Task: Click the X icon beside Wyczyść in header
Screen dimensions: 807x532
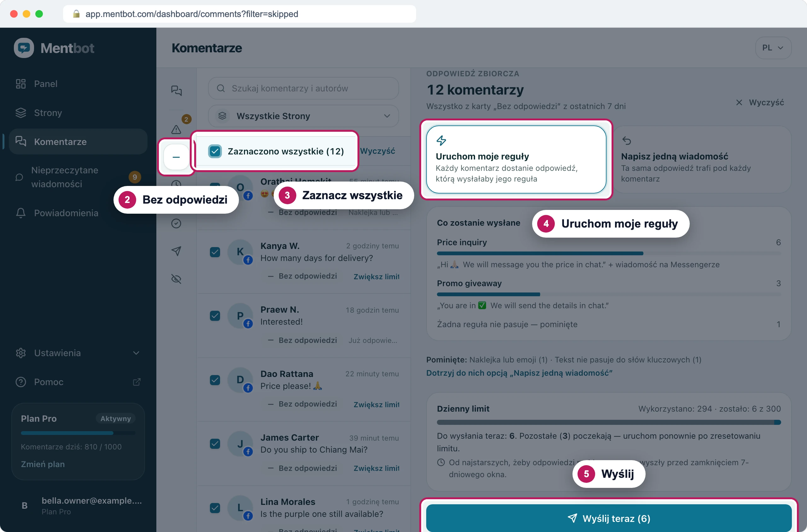Action: click(739, 102)
